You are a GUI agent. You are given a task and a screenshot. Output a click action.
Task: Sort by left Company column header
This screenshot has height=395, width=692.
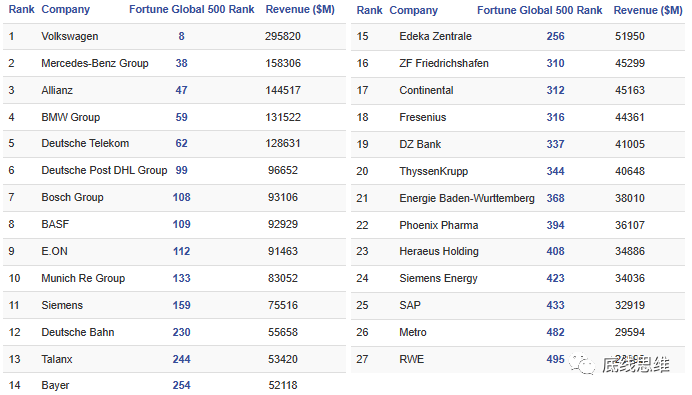point(65,9)
